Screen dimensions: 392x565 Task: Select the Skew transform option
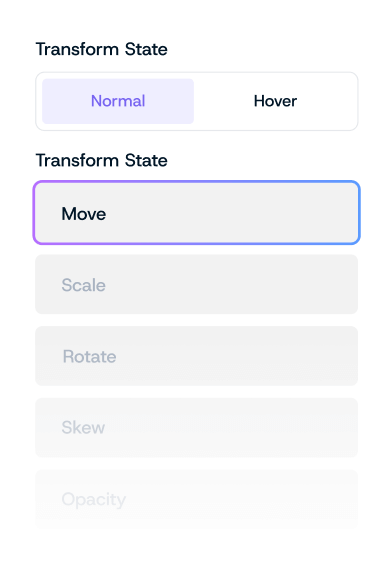coord(196,427)
